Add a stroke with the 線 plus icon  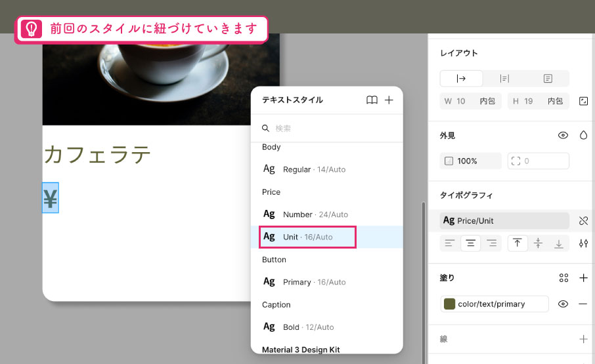pos(584,339)
